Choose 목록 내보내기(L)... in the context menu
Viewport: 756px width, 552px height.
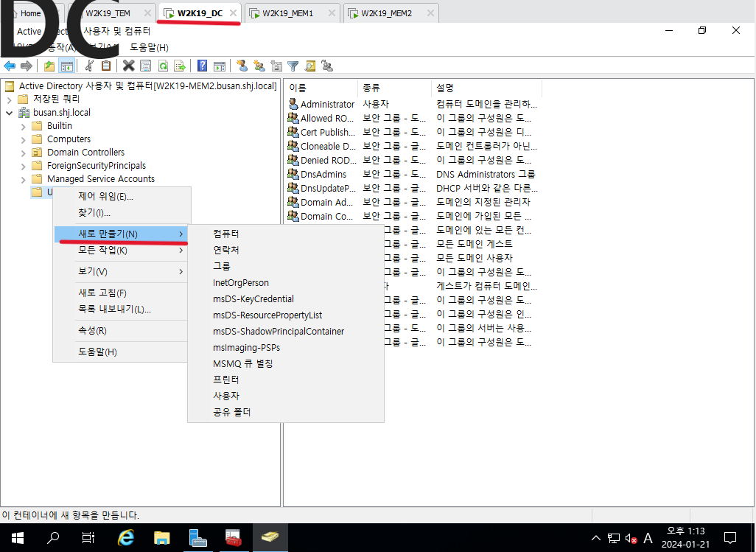121,310
